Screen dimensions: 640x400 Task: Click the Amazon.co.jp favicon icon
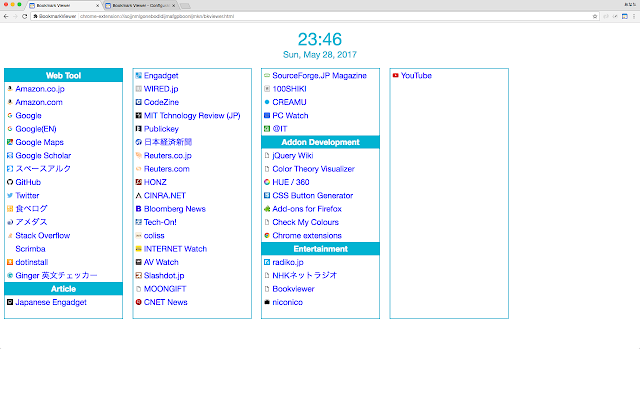click(x=10, y=89)
